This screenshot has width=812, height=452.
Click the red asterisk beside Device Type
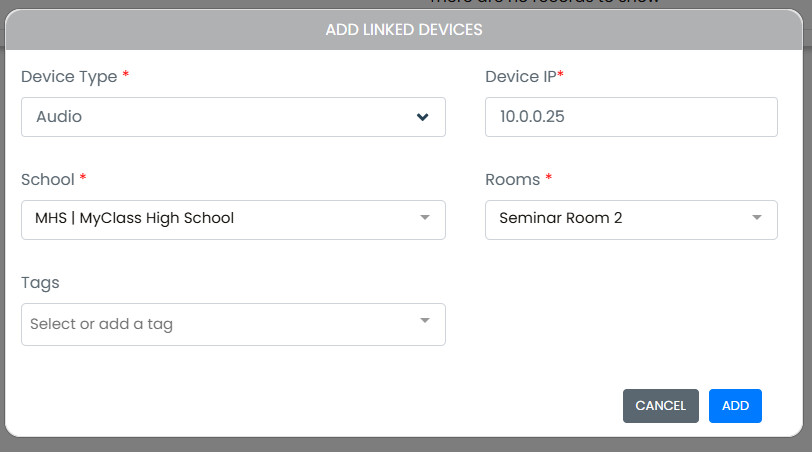pyautogui.click(x=126, y=76)
